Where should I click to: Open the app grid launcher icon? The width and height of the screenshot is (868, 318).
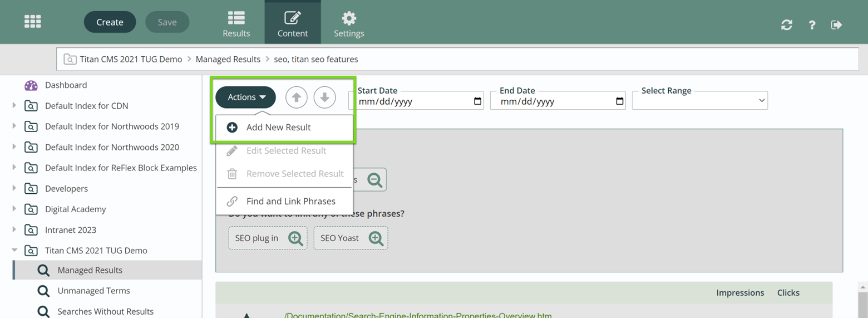(33, 22)
